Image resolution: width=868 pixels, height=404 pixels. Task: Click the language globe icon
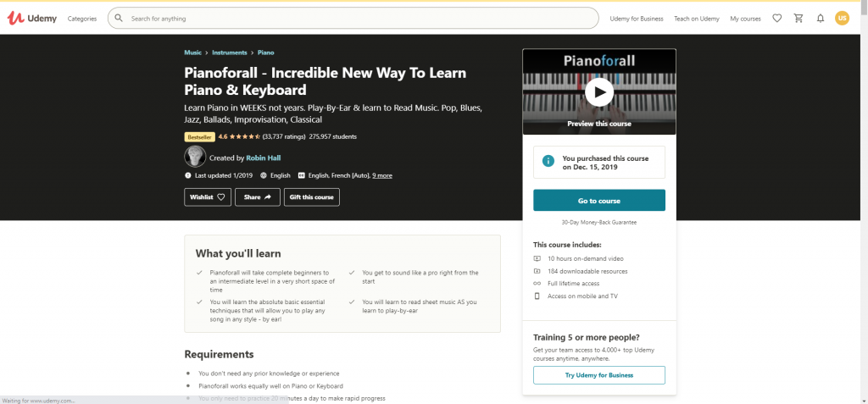[263, 175]
